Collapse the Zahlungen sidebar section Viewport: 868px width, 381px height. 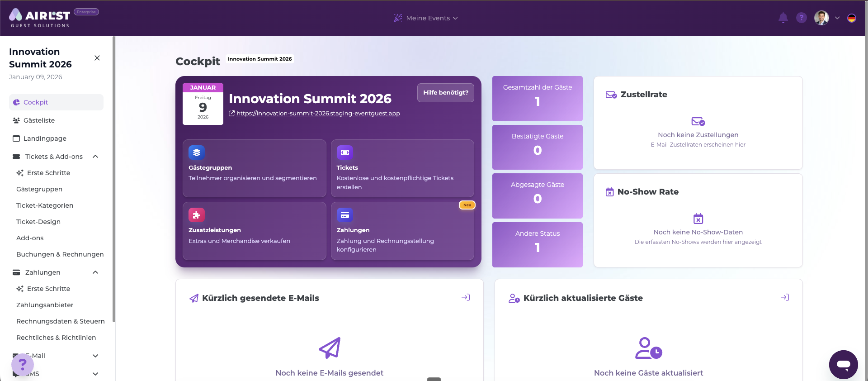point(95,272)
